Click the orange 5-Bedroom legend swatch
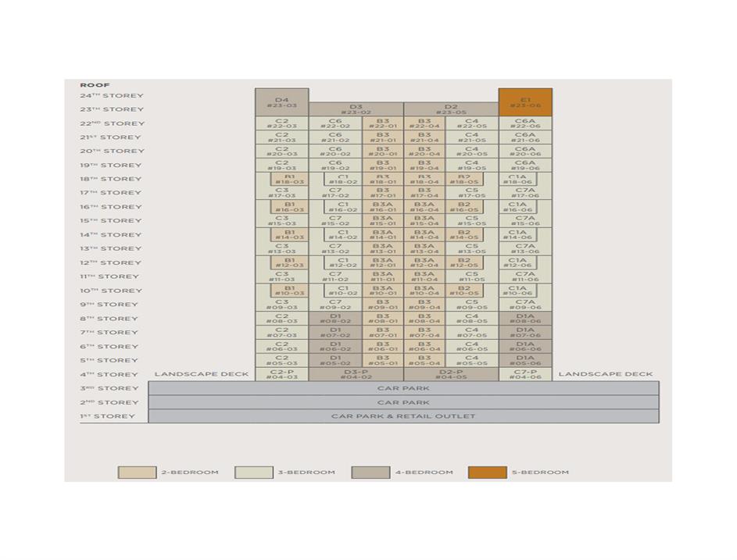 pos(488,473)
